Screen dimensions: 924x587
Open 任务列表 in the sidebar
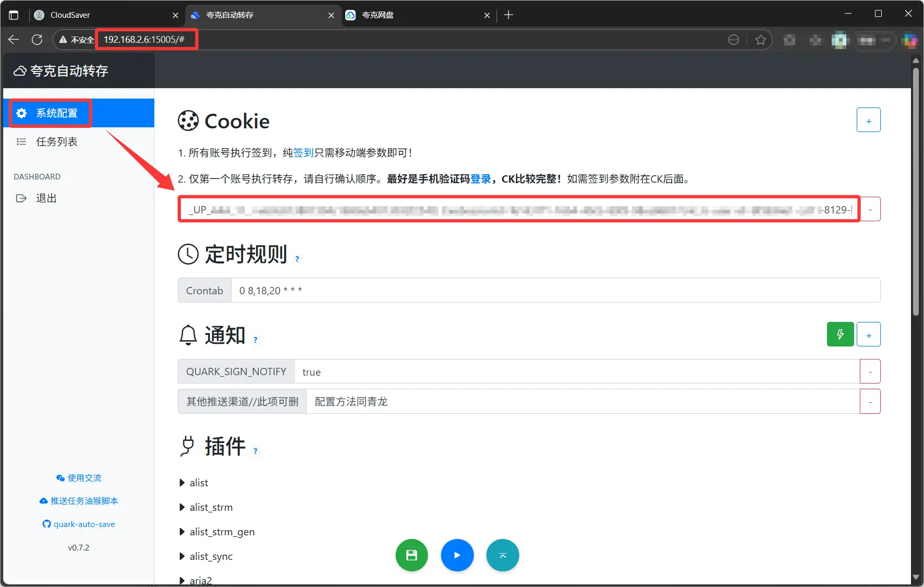point(56,141)
